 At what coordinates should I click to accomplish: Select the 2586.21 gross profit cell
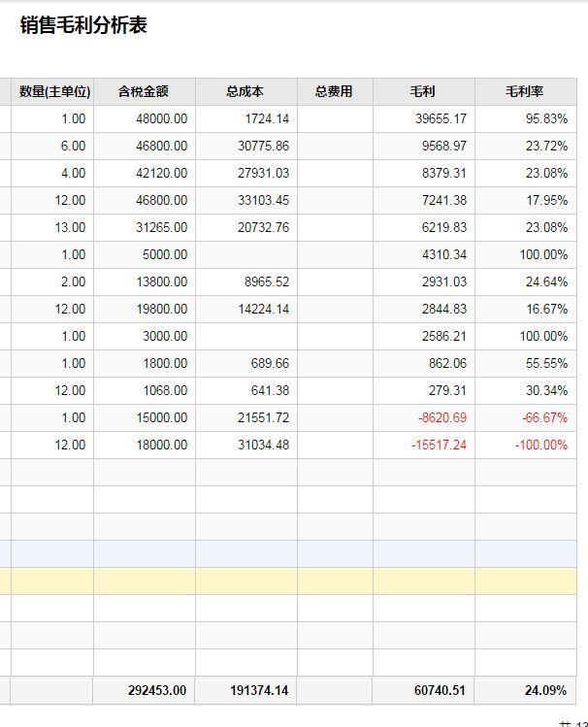point(424,336)
